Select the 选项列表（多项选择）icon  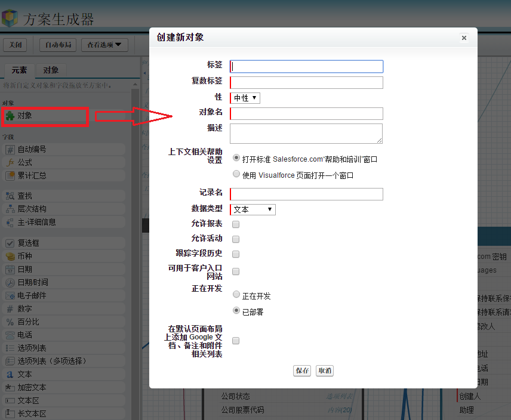[10, 361]
